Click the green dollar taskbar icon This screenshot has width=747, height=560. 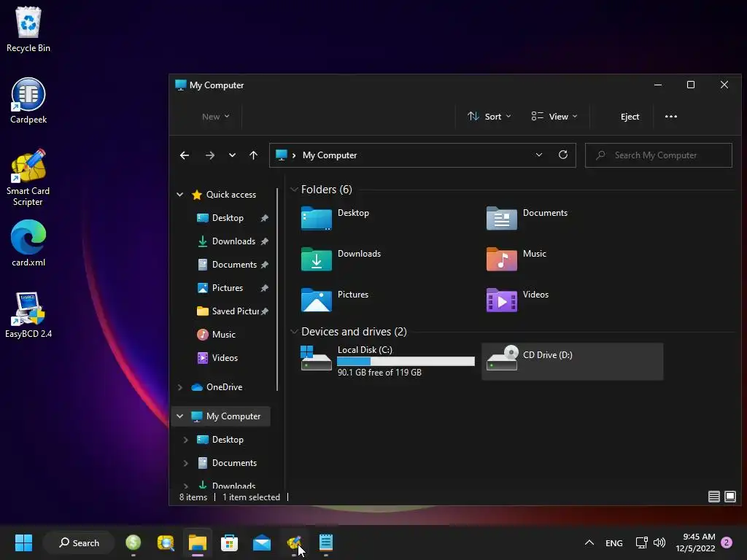(x=133, y=542)
